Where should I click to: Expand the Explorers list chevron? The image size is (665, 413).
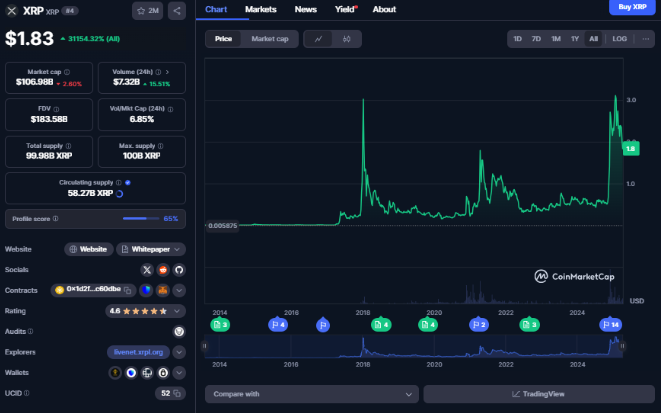click(179, 352)
